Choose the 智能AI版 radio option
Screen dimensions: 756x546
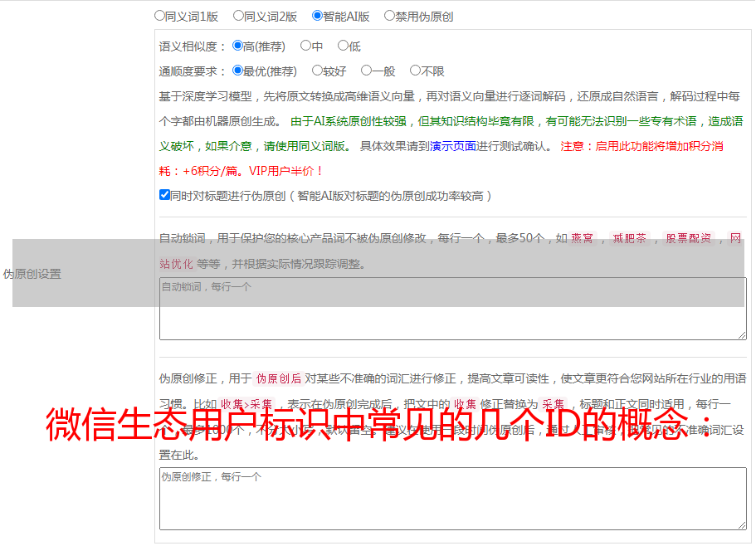click(x=317, y=16)
